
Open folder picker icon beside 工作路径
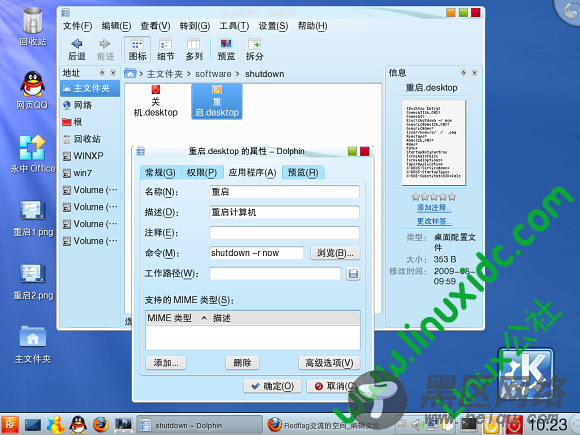(353, 274)
